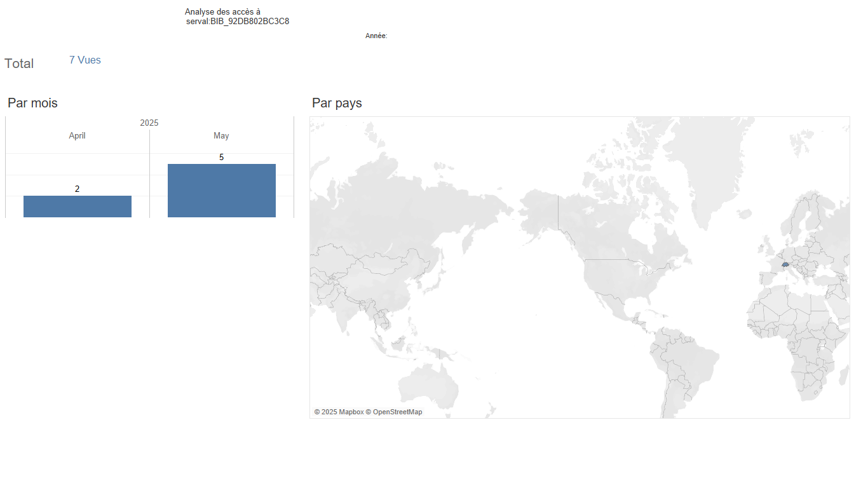This screenshot has height=488, width=868.
Task: Click the '5' label above May bar
Action: tap(222, 157)
